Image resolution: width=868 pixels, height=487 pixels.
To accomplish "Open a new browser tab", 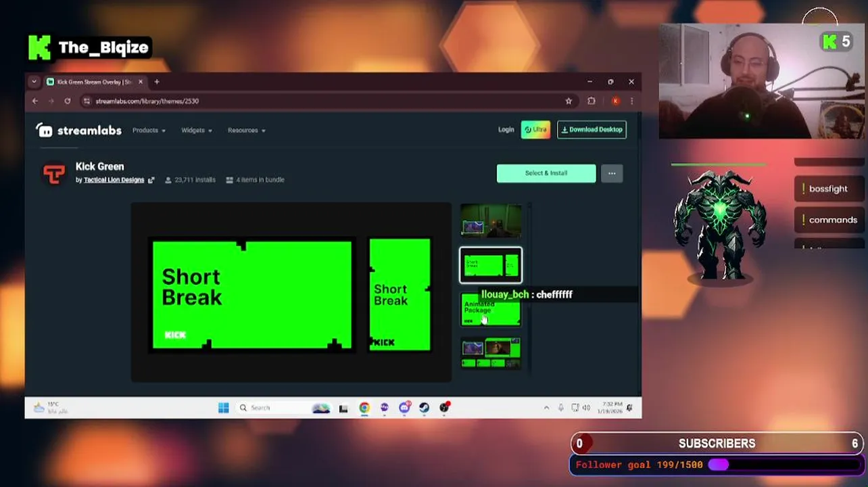I will 157,82.
